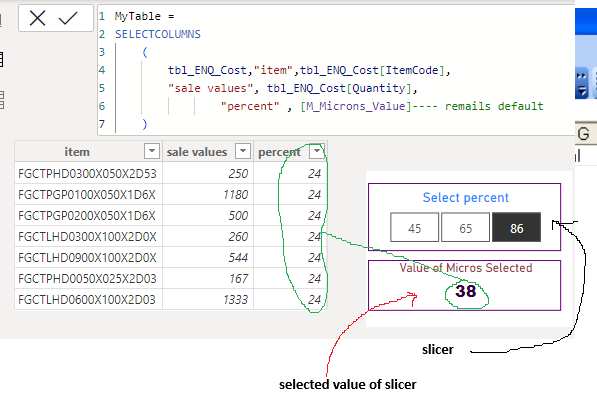The image size is (597, 402).
Task: Select 65 in the Select percent slicer
Action: 465,227
